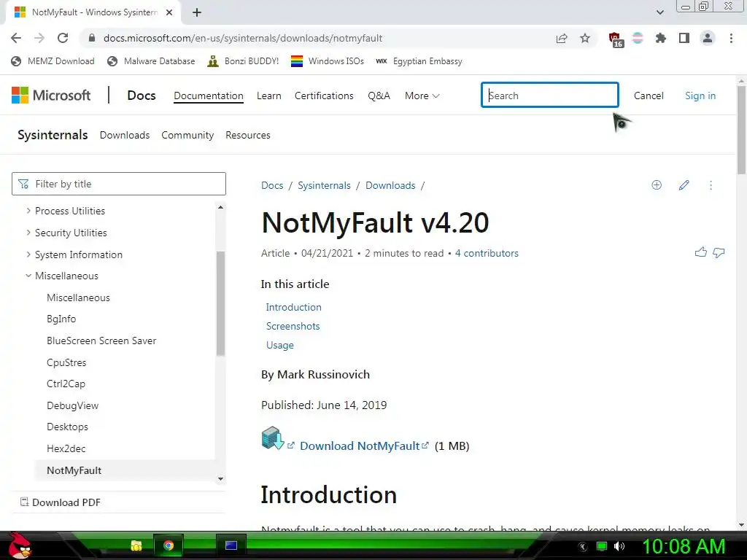Click Downloads breadcrumb link
This screenshot has width=747, height=560.
[x=390, y=185]
